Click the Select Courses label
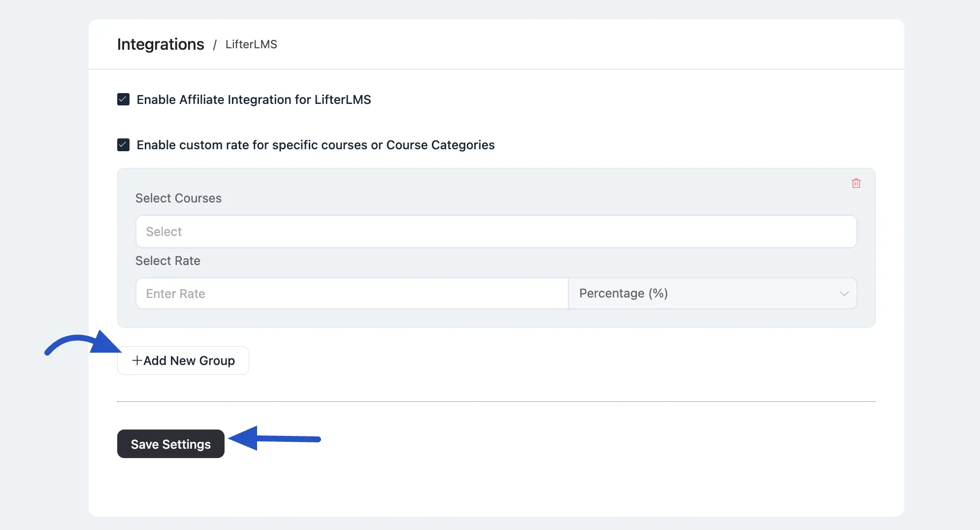Image resolution: width=980 pixels, height=530 pixels. [x=178, y=198]
